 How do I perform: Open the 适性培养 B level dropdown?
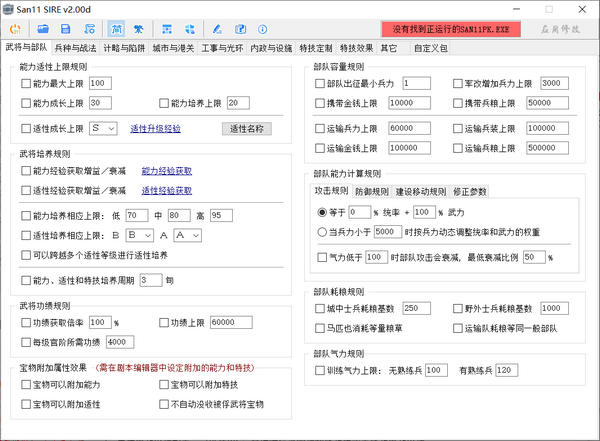coord(140,235)
